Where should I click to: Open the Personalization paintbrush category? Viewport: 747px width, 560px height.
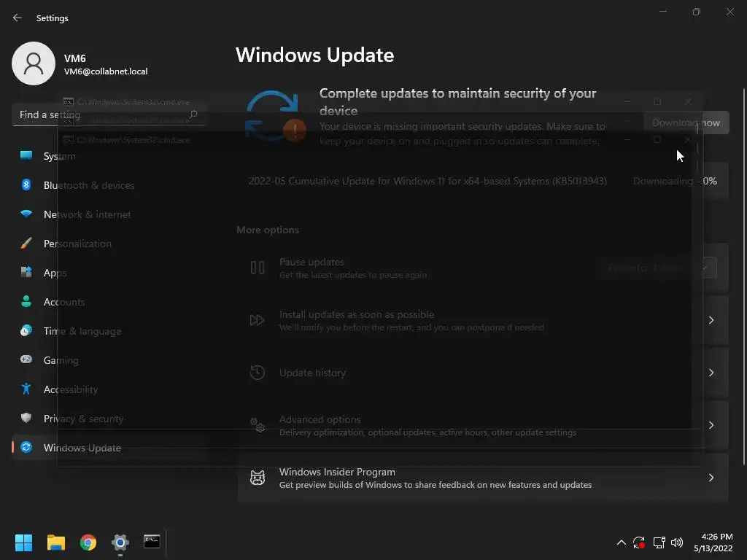tap(109, 244)
